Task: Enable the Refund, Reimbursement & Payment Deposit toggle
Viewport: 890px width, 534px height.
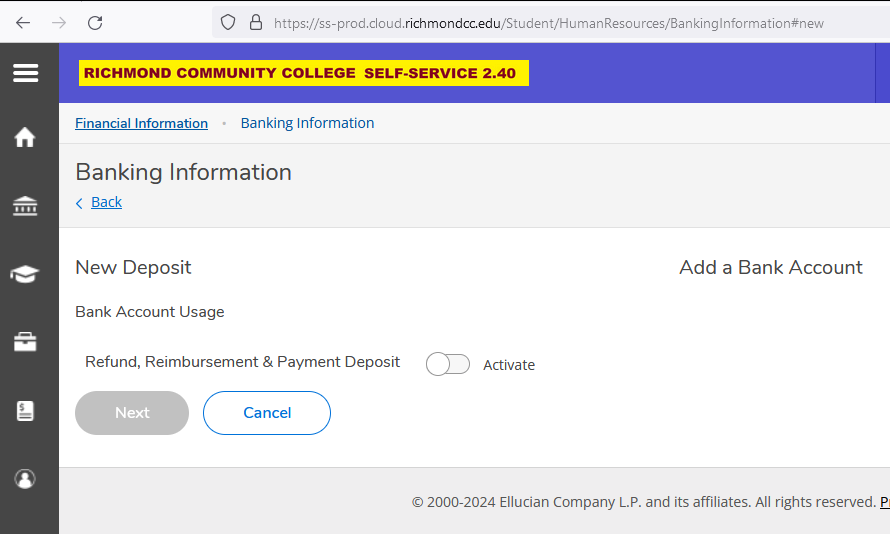Action: [x=448, y=364]
